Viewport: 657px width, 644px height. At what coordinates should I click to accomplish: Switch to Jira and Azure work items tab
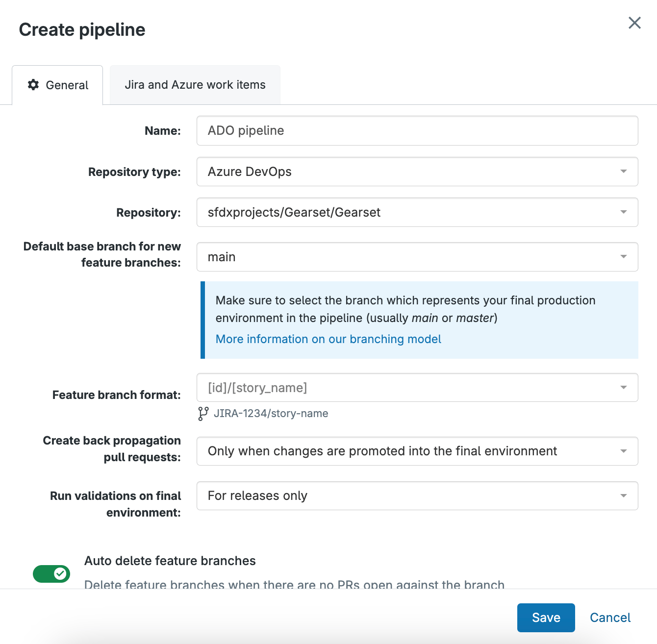pos(195,85)
